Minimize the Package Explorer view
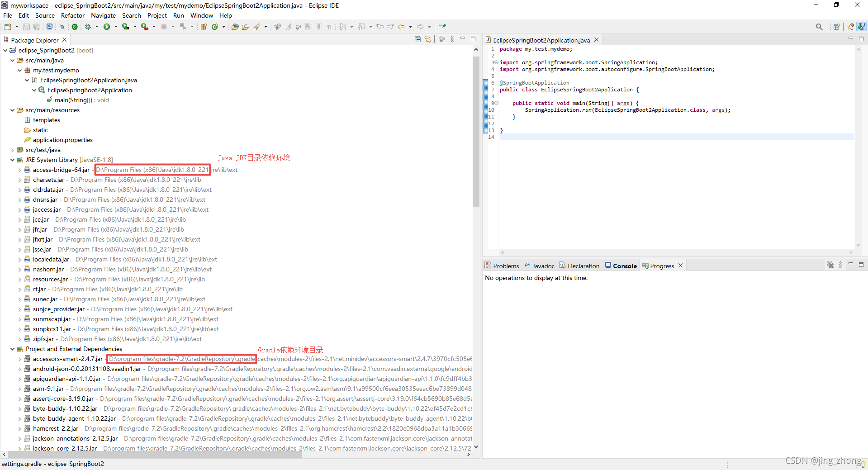868x470 pixels. (x=463, y=38)
